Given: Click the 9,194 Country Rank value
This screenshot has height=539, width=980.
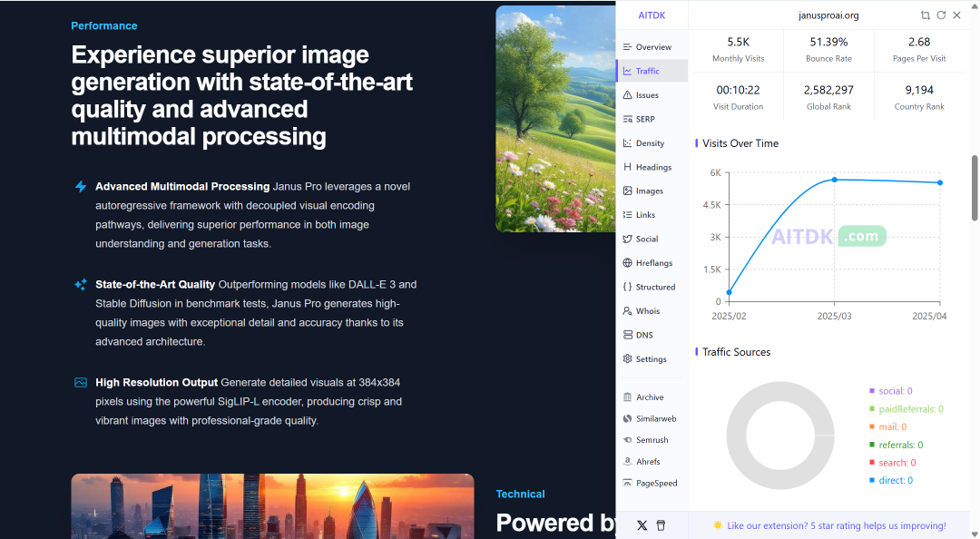Looking at the screenshot, I should pos(919,90).
